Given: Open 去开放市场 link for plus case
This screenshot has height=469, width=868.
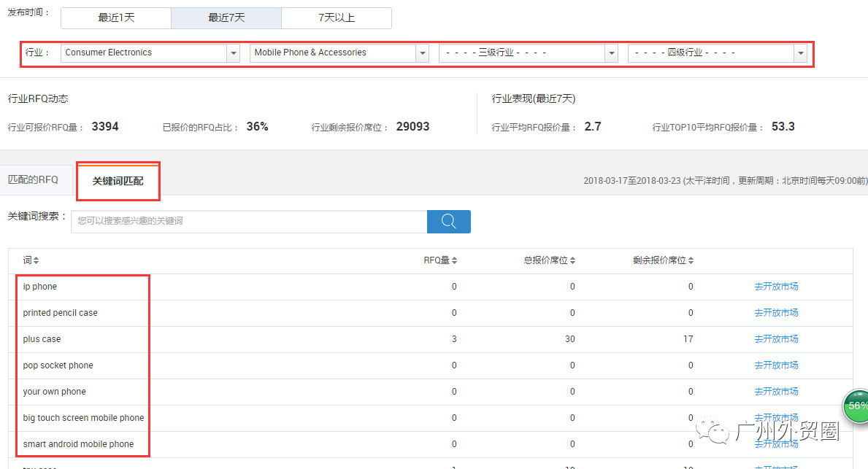Looking at the screenshot, I should pos(776,339).
